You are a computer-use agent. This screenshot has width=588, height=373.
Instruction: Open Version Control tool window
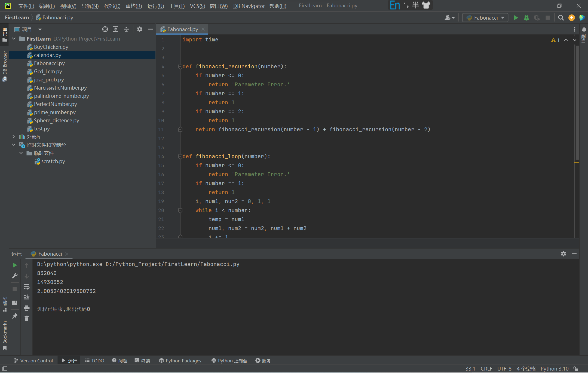click(33, 360)
